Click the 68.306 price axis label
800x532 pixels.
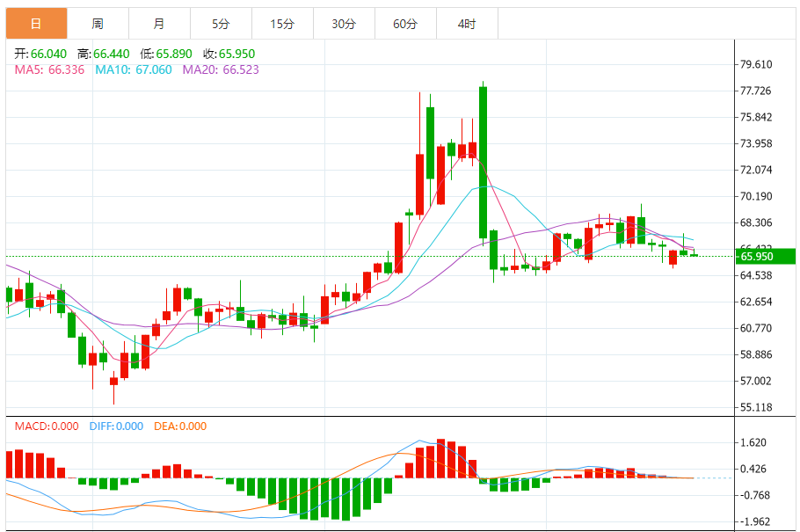[756, 222]
